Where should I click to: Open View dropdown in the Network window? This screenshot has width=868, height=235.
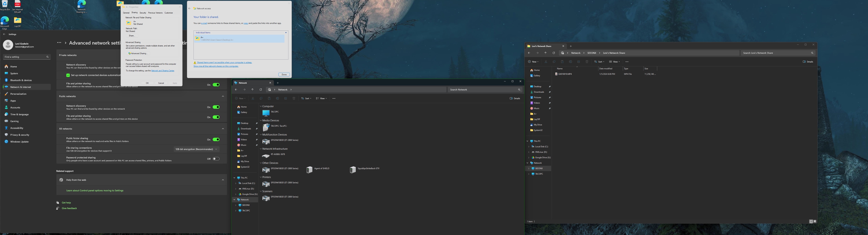[321, 98]
